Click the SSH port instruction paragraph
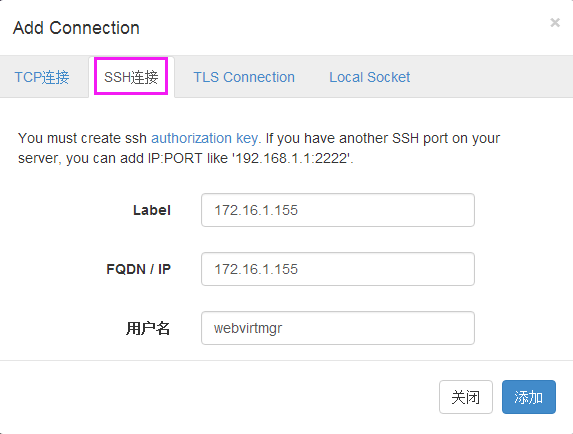Image resolution: width=573 pixels, height=434 pixels. [259, 148]
